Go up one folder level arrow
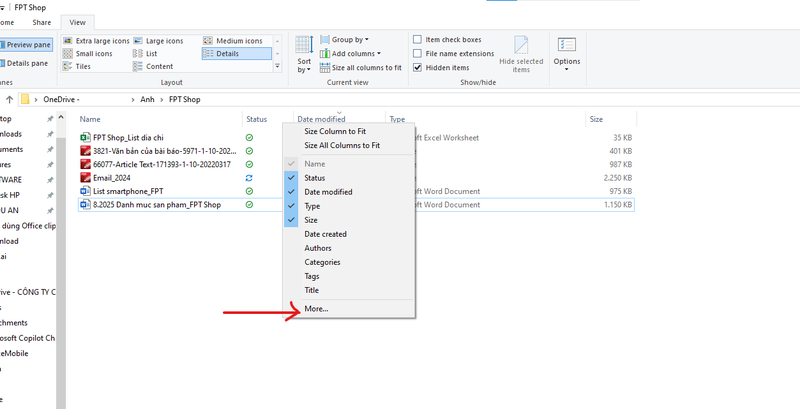Screen dimensions: 800x409 pos(9,99)
